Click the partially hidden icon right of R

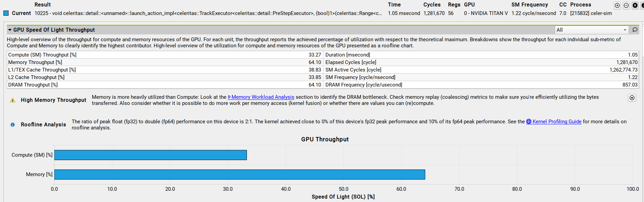642,5
